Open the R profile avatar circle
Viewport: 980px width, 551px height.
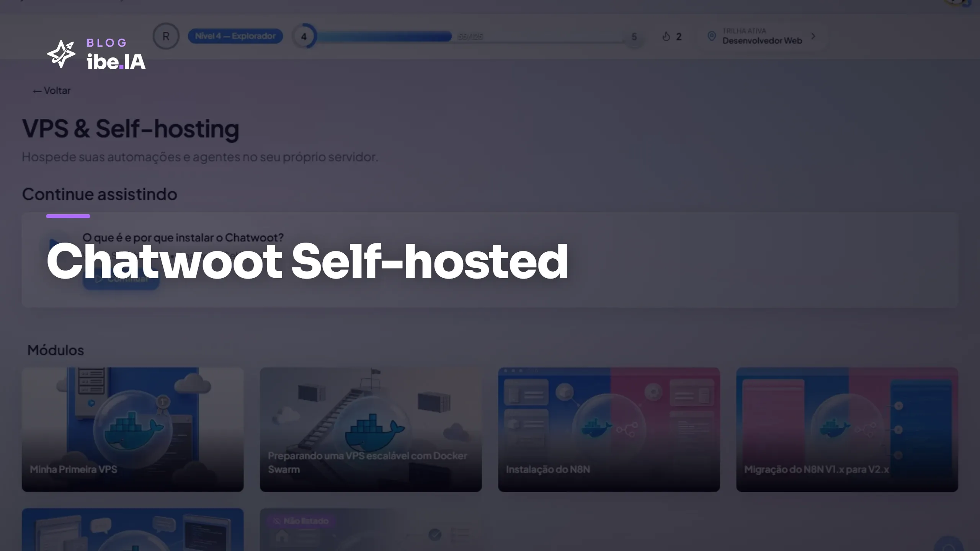166,36
